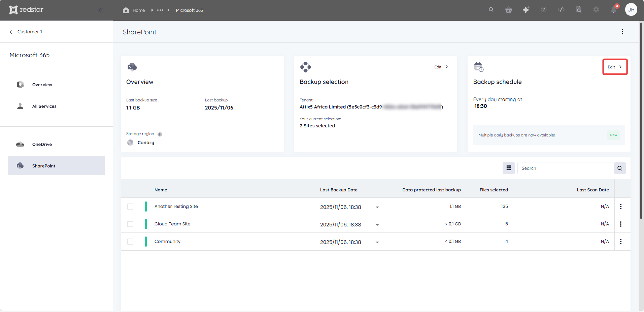Click the code brackets icon

coord(561,10)
